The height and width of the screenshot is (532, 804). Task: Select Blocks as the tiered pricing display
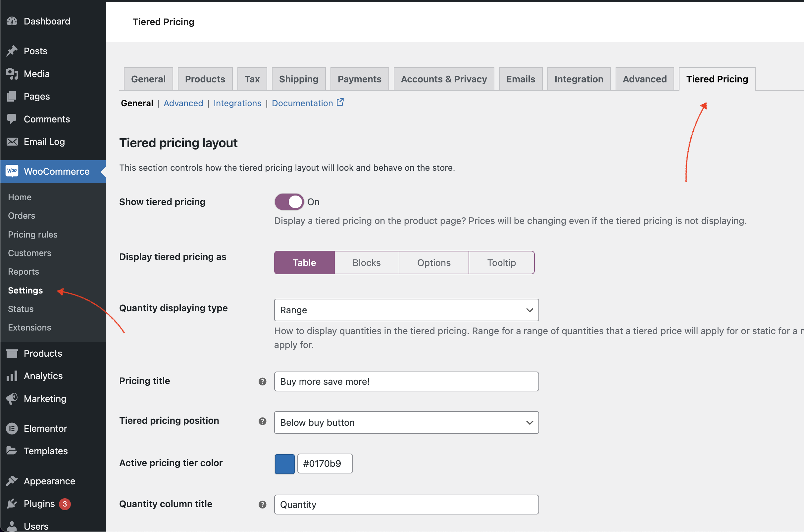(366, 262)
